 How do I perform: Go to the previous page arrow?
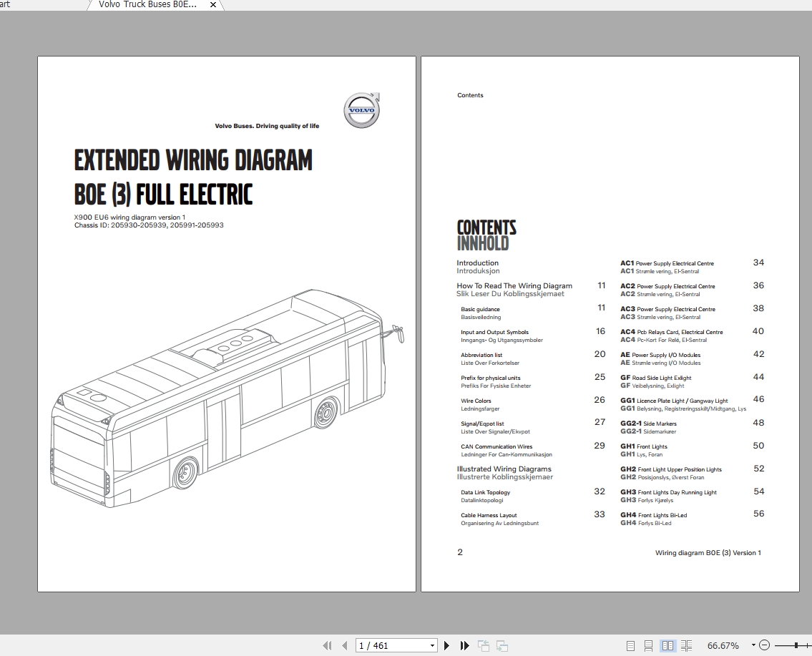pos(345,645)
